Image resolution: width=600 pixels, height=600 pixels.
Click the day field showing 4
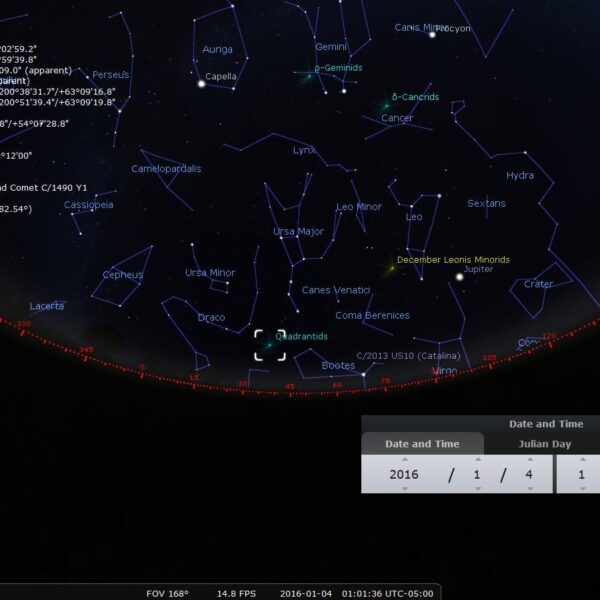(529, 474)
